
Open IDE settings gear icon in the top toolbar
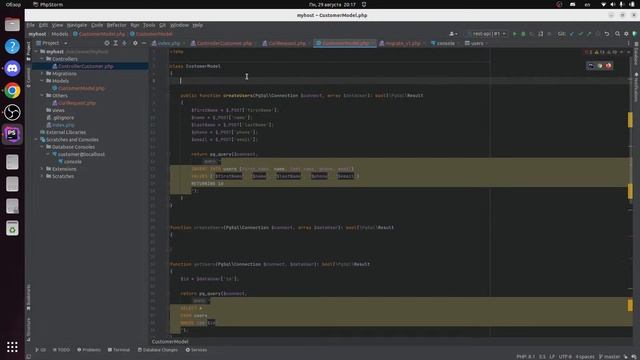click(626, 34)
